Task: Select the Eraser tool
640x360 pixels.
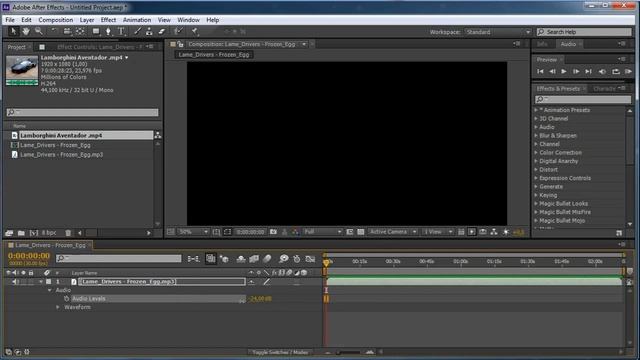Action: [162, 31]
